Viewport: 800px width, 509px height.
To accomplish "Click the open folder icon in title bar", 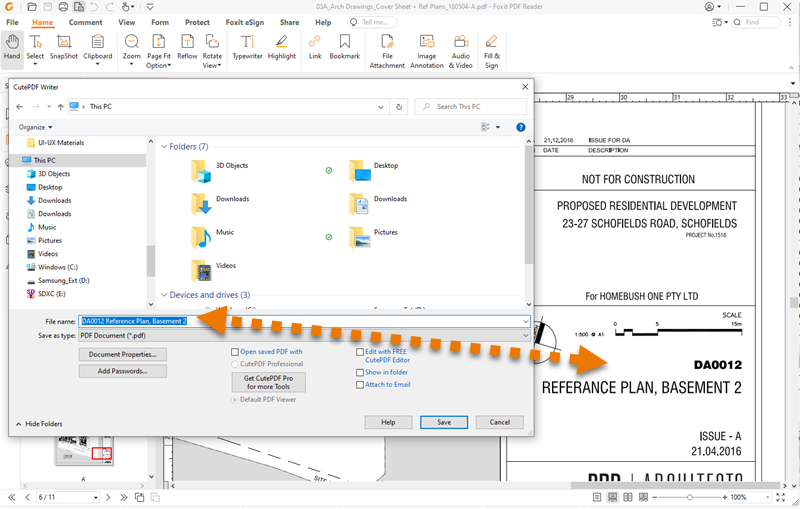I will point(32,7).
